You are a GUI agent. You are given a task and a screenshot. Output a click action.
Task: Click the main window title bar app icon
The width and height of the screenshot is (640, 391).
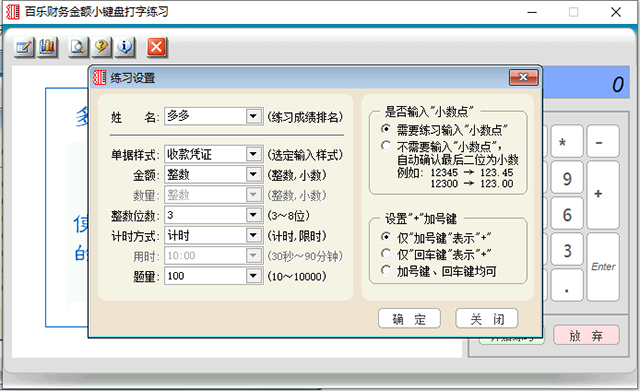tap(13, 12)
